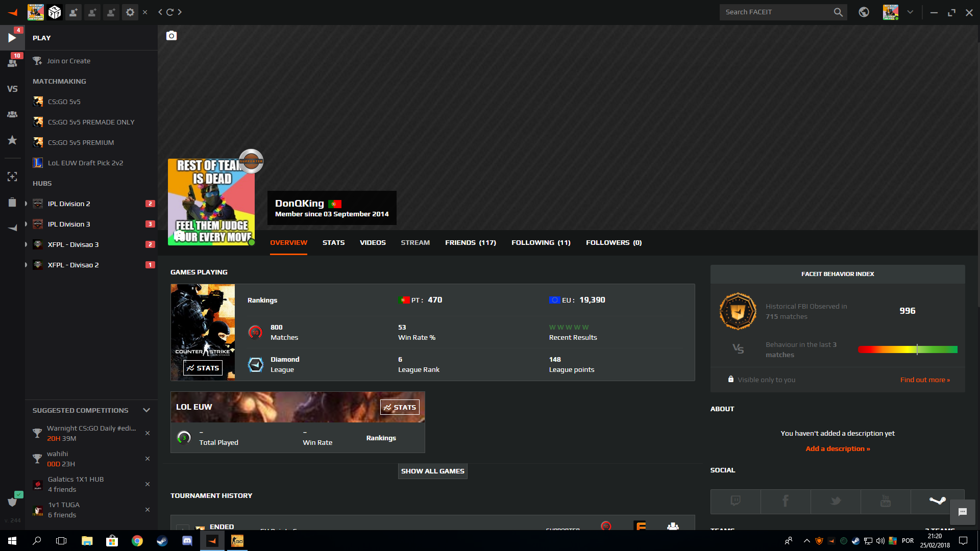Image resolution: width=980 pixels, height=551 pixels.
Task: Open the star favorites icon
Action: coord(12,140)
